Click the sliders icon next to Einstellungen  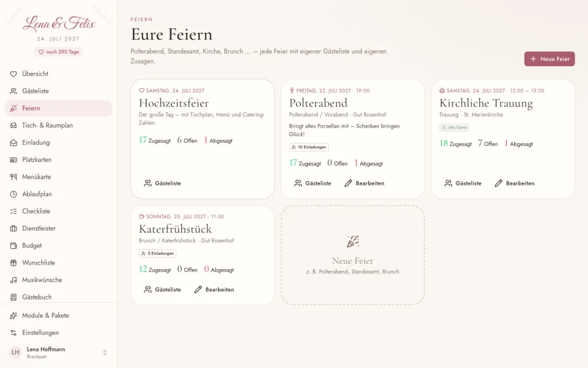click(13, 333)
